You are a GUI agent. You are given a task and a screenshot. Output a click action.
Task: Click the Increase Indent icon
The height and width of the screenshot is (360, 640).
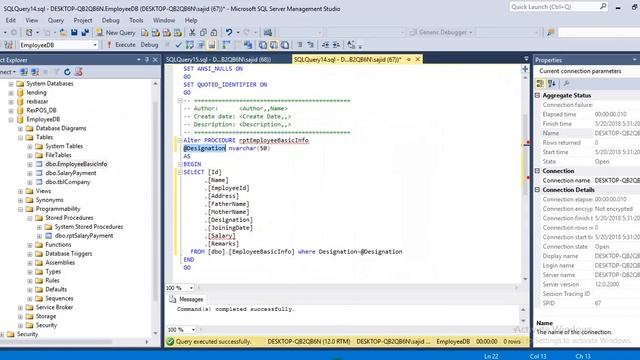pos(336,45)
